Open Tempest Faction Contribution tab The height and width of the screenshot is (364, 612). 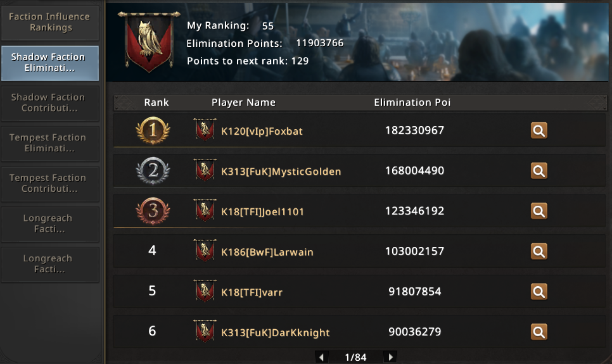tap(50, 184)
